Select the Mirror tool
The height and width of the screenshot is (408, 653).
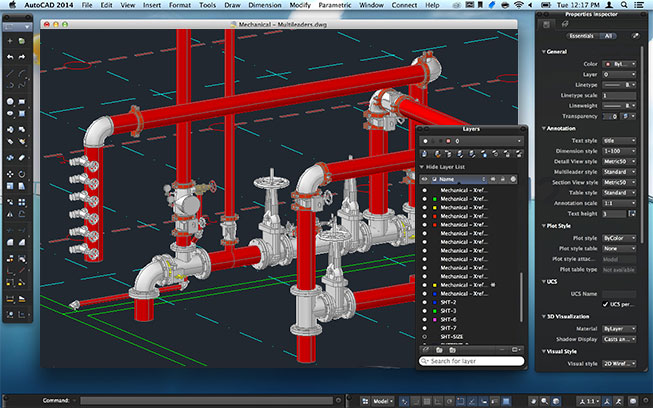pos(10,214)
